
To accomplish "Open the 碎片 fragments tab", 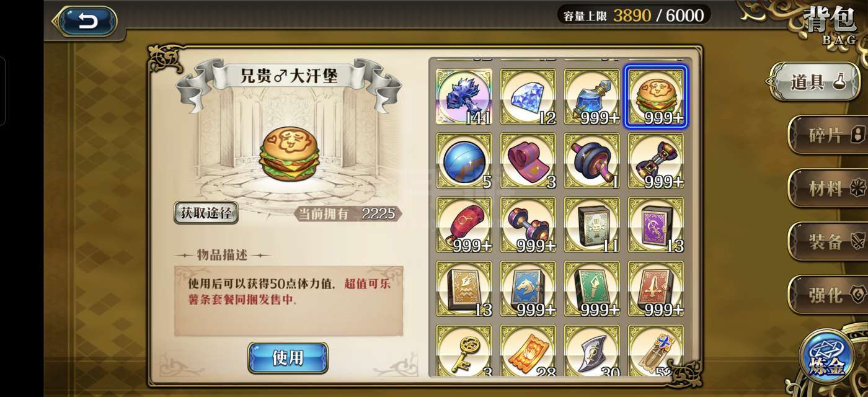I will 828,135.
